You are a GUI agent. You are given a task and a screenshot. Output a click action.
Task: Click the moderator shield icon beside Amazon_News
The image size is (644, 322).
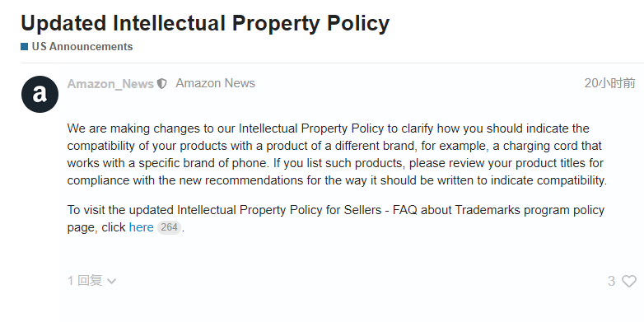pos(161,84)
